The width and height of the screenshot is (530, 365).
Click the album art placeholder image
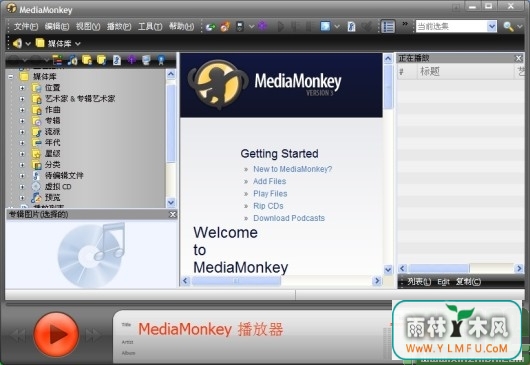(x=91, y=255)
